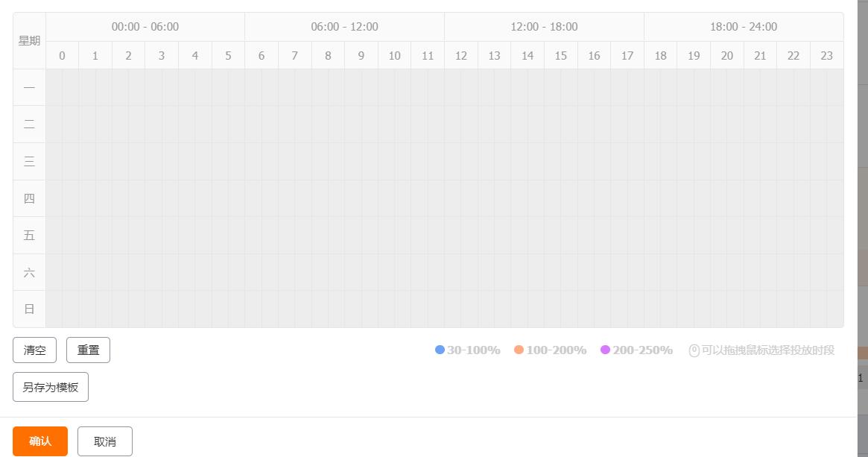
Task: Click the Thursday row label 四
Action: click(29, 198)
